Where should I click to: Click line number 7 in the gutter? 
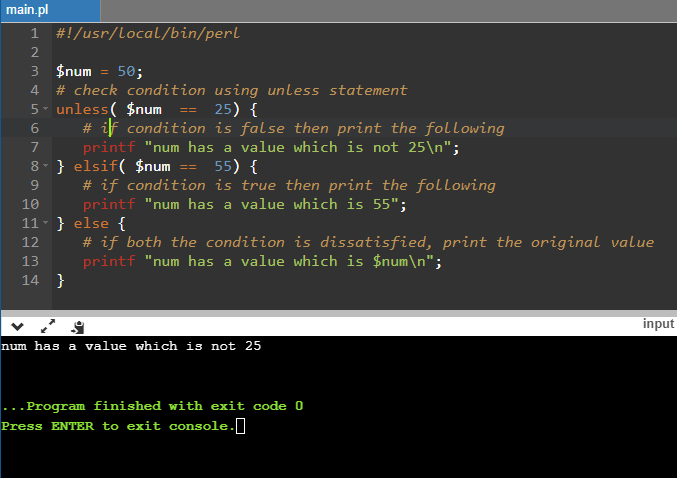pos(35,147)
